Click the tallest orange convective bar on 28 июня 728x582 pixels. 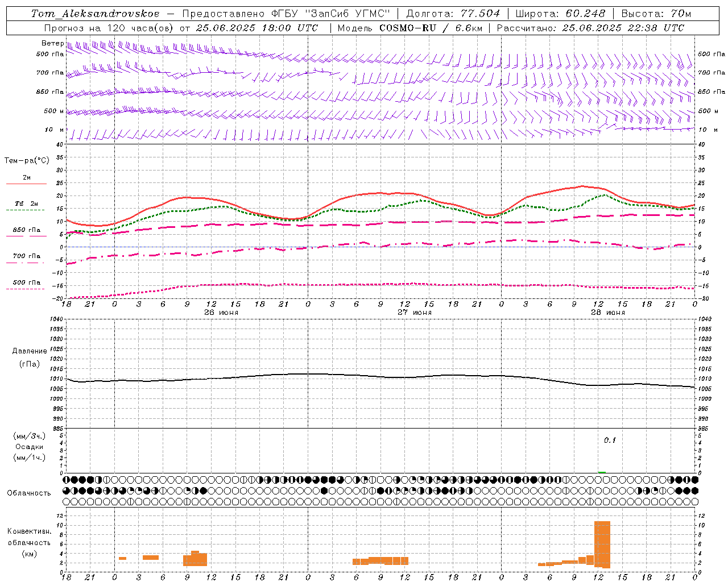(x=602, y=544)
